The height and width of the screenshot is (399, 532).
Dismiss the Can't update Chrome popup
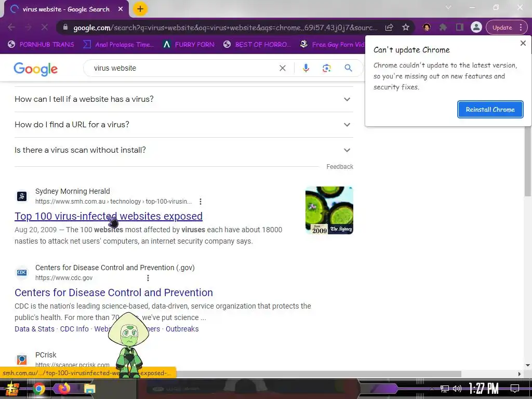[x=523, y=43]
